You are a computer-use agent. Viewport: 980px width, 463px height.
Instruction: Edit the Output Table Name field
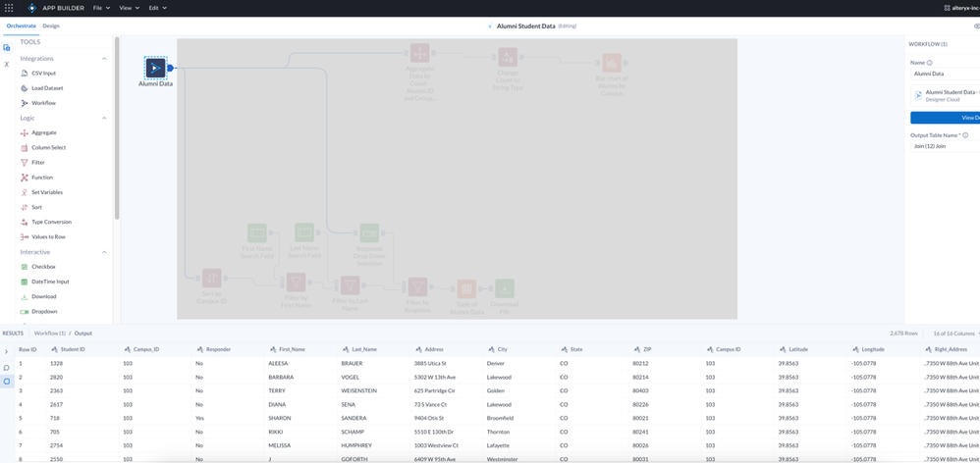point(945,146)
